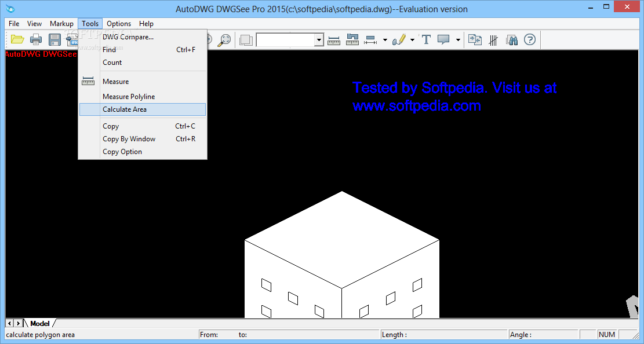Minimize the DWGSee window

(591, 7)
